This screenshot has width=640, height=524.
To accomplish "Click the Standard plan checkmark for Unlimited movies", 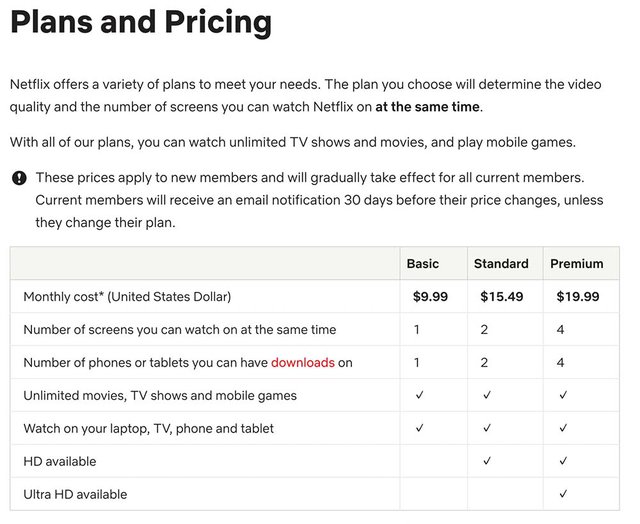I will click(x=487, y=395).
